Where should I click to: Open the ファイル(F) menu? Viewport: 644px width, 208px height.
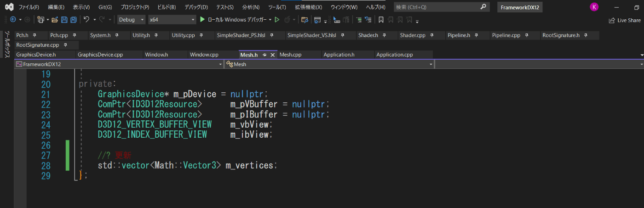point(29,7)
